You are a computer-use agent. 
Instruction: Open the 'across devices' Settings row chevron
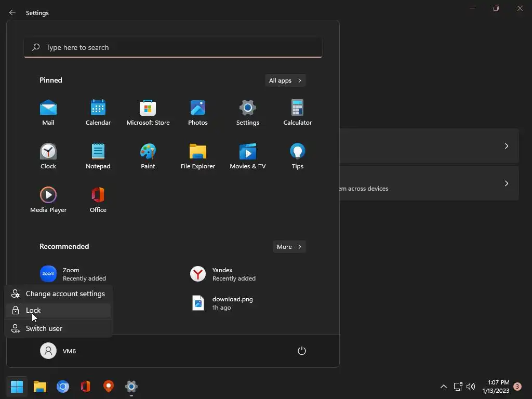[506, 183]
